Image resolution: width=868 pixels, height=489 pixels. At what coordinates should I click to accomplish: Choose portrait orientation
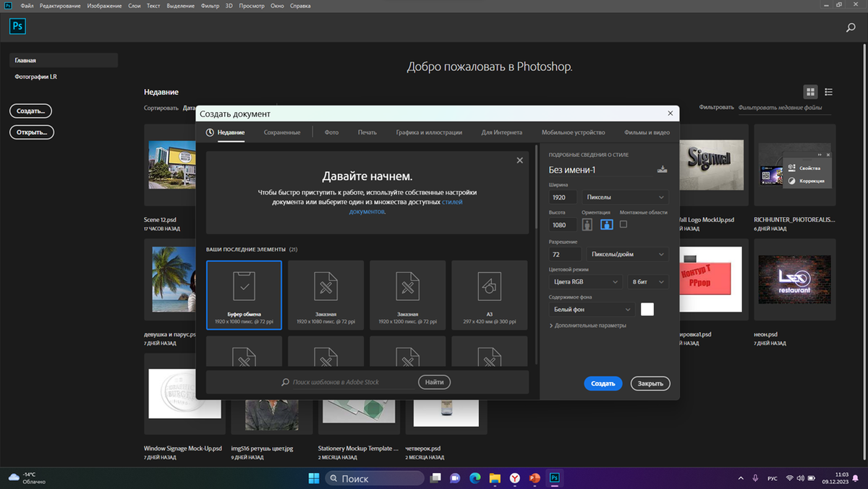(x=587, y=224)
